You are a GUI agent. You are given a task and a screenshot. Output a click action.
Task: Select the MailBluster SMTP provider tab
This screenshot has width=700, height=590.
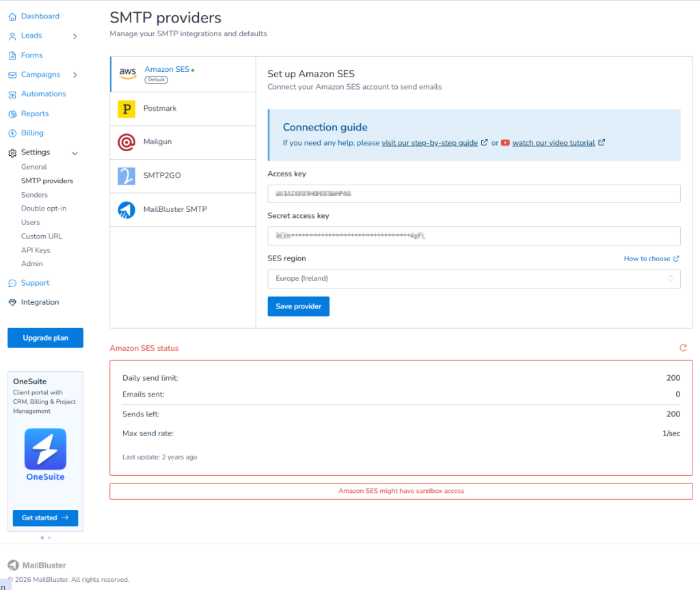(x=183, y=210)
